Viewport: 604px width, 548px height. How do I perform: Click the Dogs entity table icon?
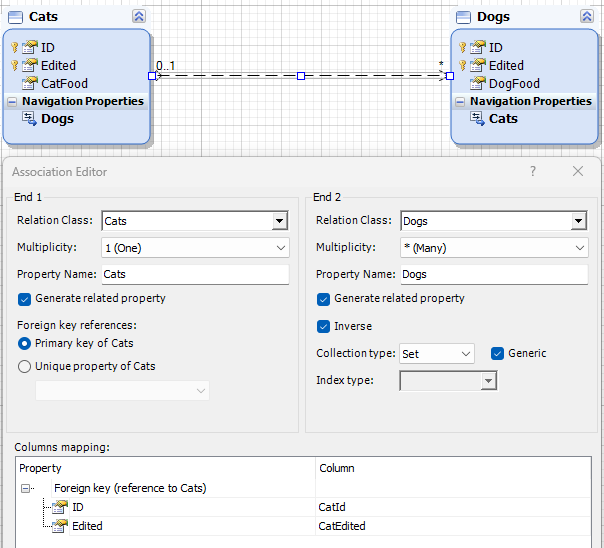coord(463,17)
